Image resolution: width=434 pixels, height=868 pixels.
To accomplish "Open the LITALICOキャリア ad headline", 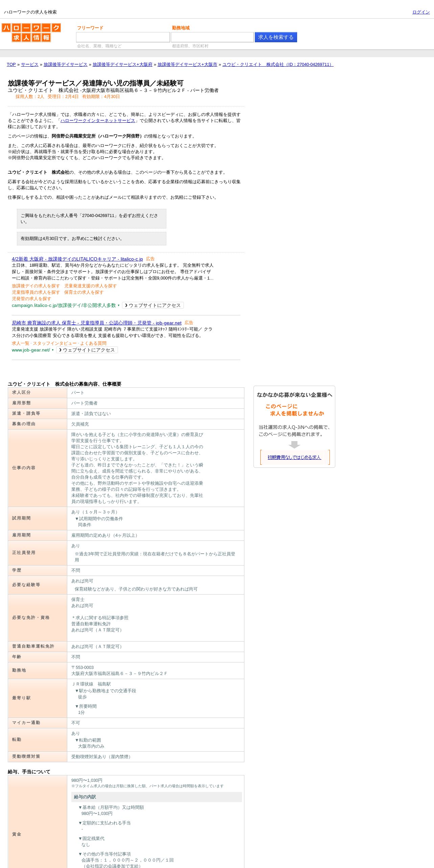I will click(77, 259).
